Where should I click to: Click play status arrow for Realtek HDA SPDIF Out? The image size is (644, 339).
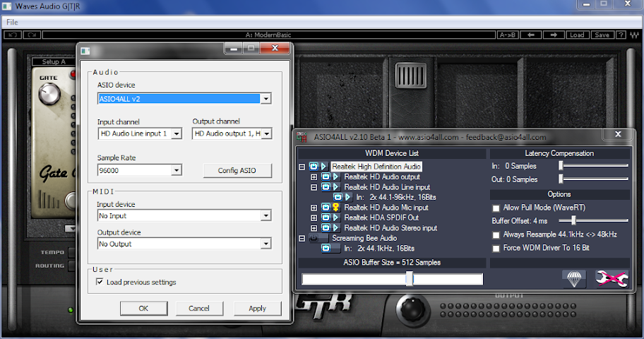pyautogui.click(x=336, y=218)
